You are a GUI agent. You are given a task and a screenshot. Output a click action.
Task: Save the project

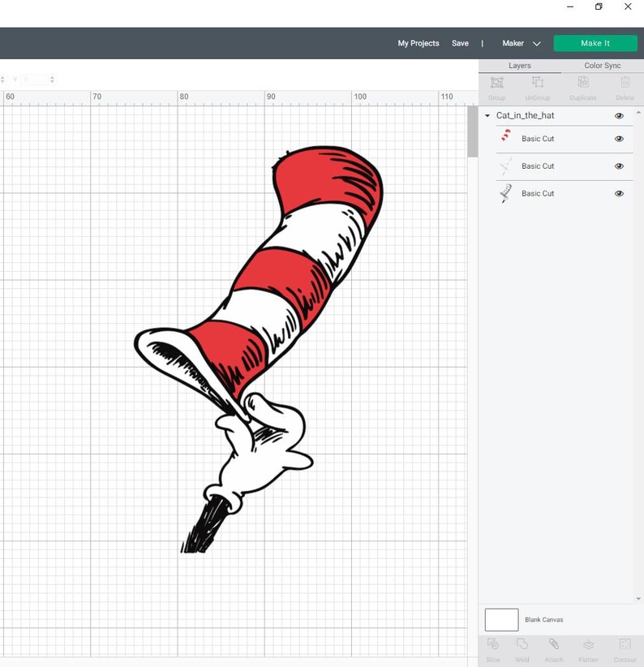coord(460,43)
